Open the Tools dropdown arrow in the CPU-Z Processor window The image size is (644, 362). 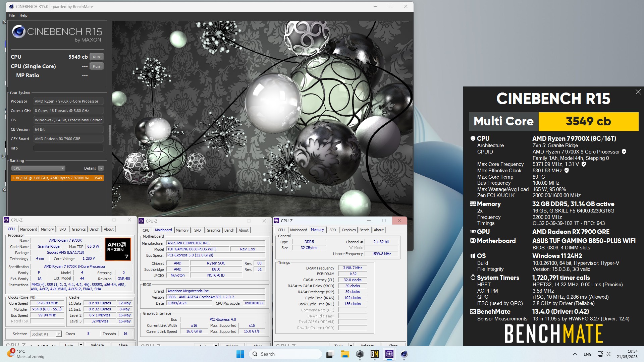click(81, 345)
